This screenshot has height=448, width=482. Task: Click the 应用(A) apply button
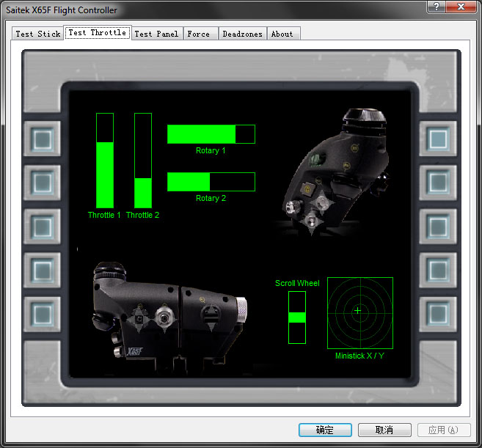click(x=444, y=430)
